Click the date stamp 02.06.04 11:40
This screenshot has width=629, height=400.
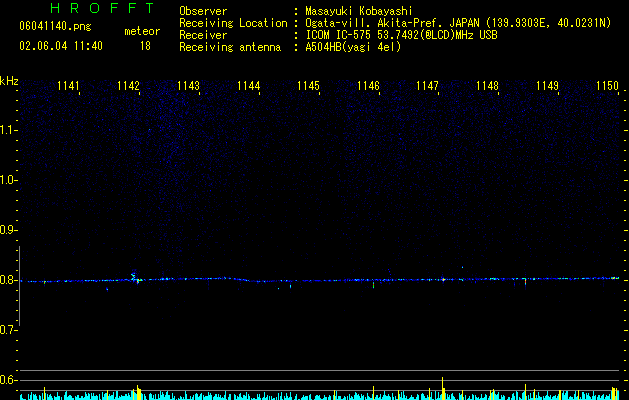[61, 46]
